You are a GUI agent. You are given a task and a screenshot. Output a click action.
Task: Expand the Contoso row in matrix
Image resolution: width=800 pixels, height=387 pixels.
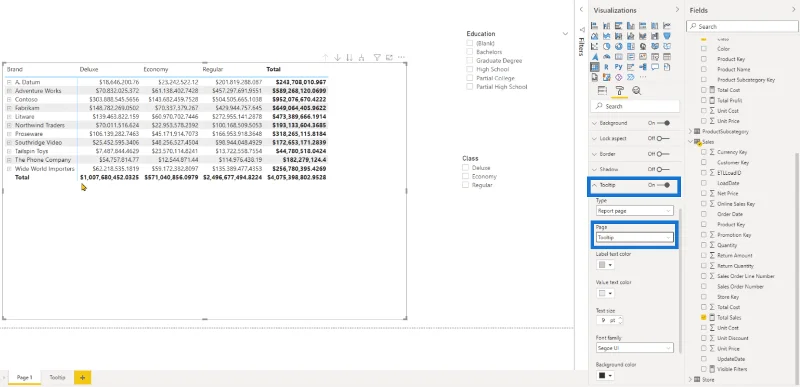click(9, 99)
